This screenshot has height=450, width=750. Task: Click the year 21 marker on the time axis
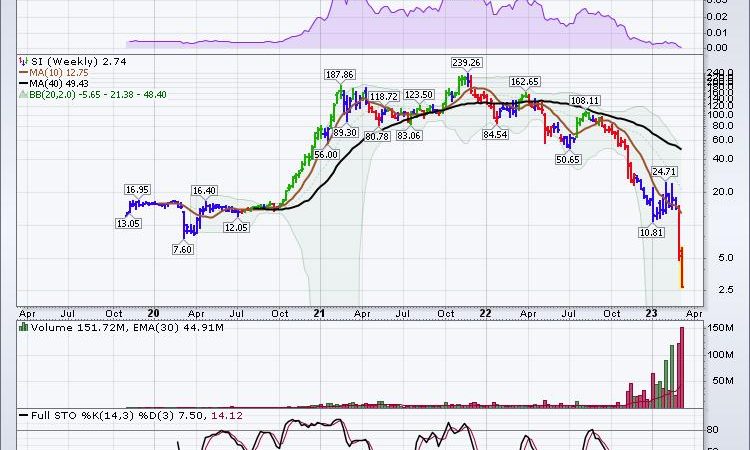pyautogui.click(x=319, y=313)
